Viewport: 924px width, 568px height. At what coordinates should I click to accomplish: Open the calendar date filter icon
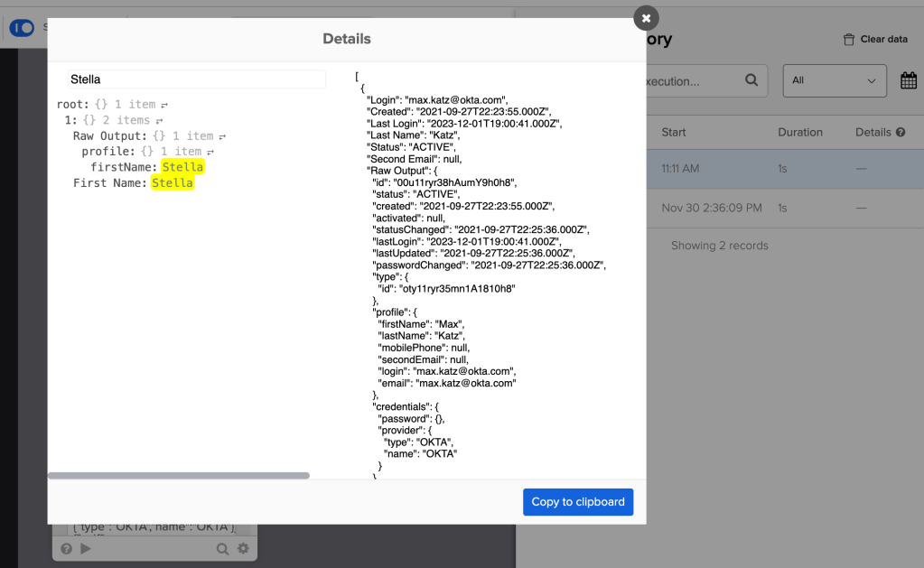coord(908,80)
